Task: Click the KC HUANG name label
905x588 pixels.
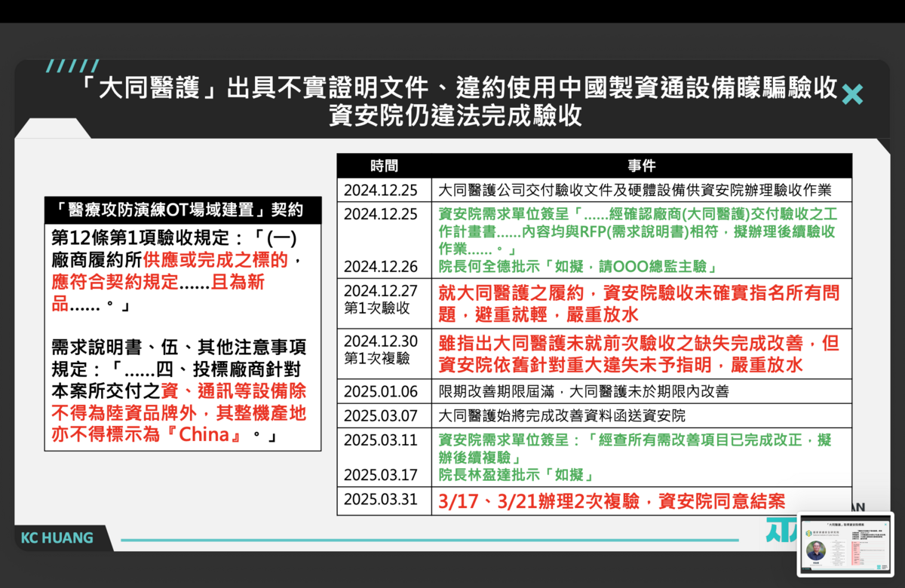Action: tap(58, 538)
